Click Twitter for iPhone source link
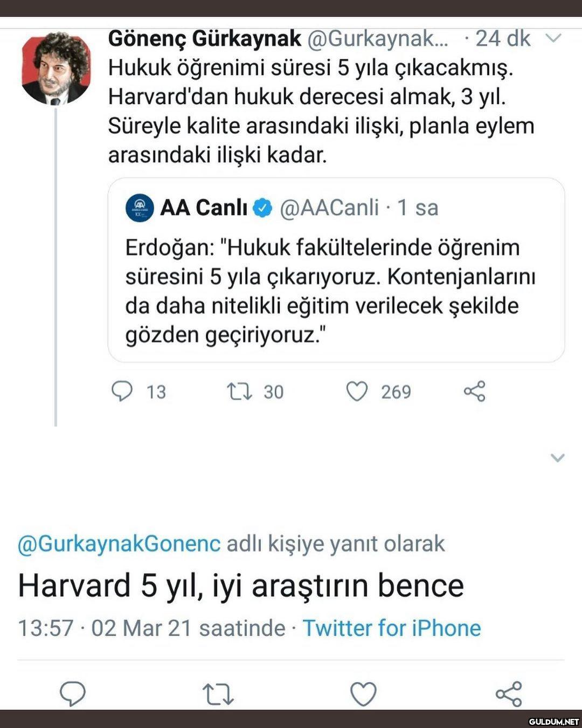 pyautogui.click(x=391, y=628)
